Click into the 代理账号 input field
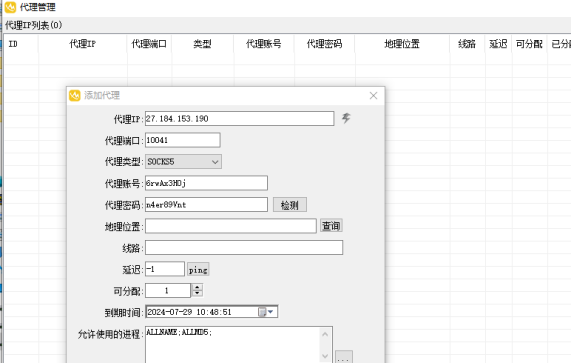Screen dimensions: 572x363 point(206,183)
